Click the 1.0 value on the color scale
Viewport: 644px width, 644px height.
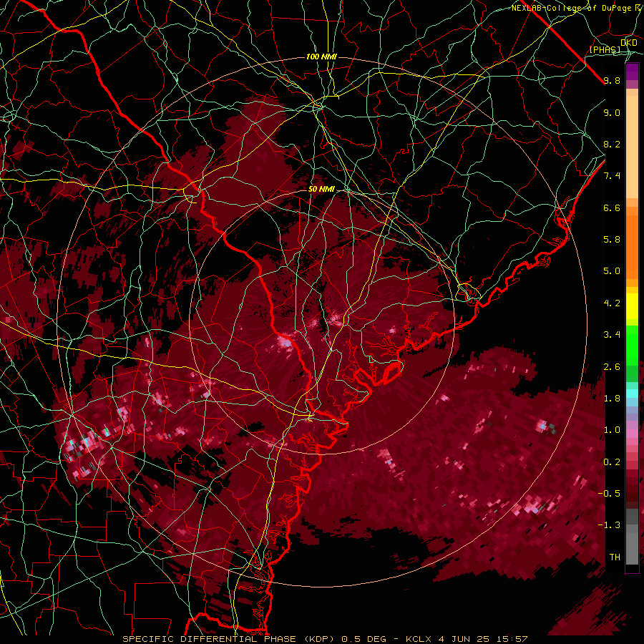[612, 430]
